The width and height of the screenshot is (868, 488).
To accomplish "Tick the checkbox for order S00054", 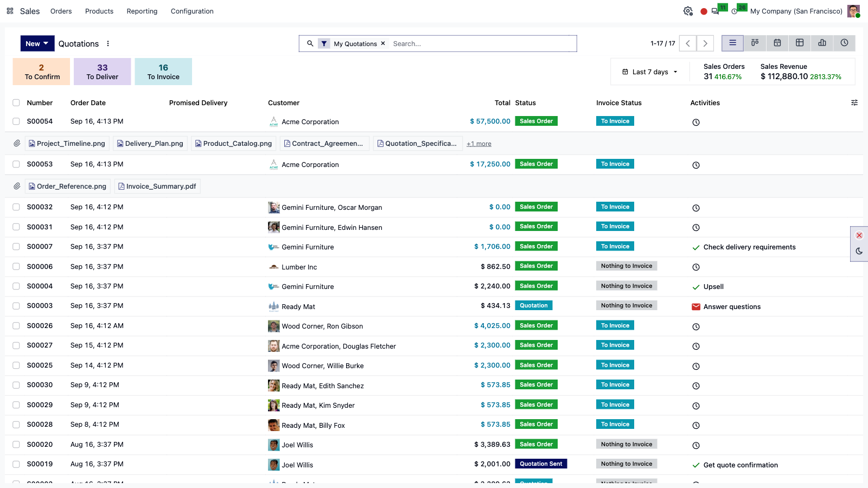I will (x=16, y=121).
